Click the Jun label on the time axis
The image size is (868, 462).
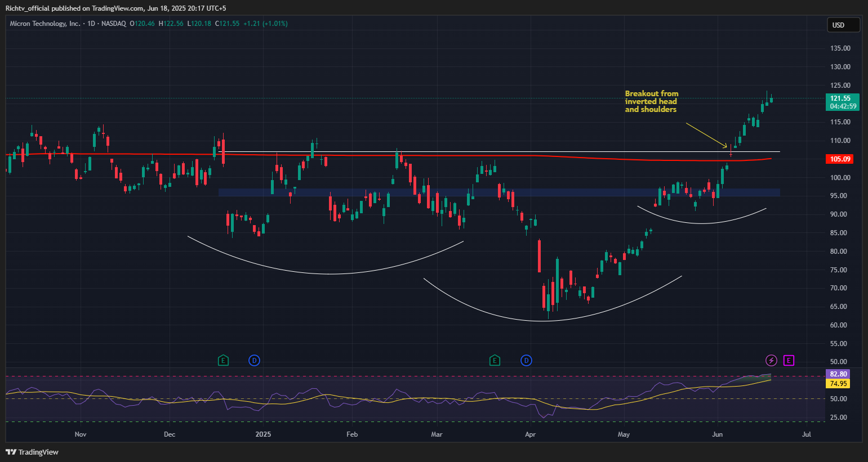pos(717,434)
